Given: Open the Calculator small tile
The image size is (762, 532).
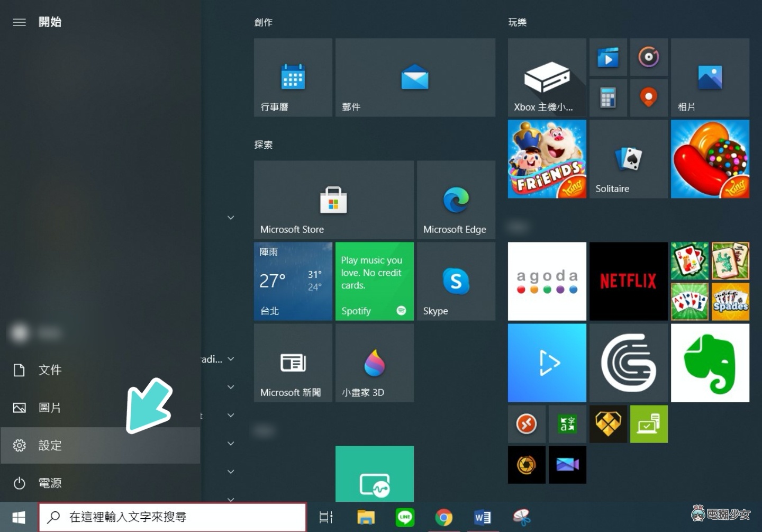Looking at the screenshot, I should [608, 98].
